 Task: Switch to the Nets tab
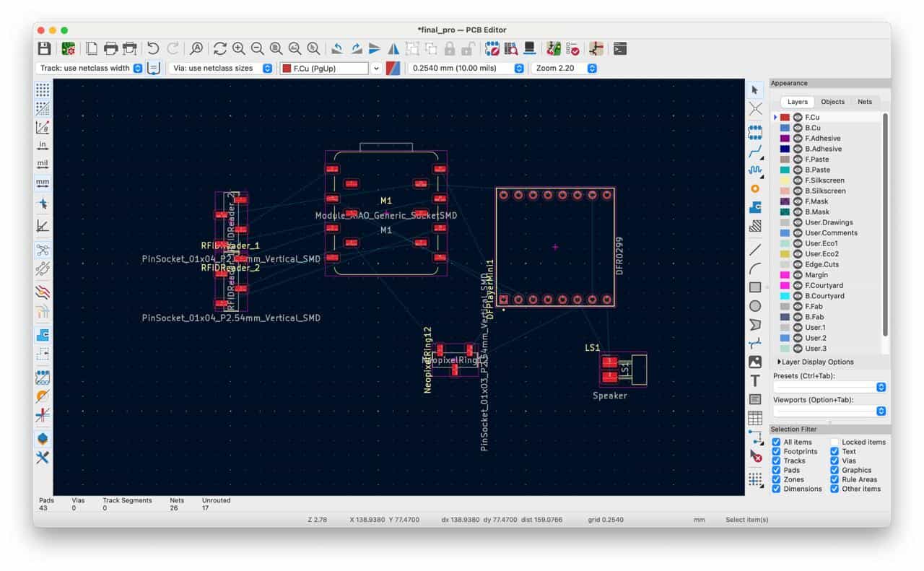tap(865, 102)
